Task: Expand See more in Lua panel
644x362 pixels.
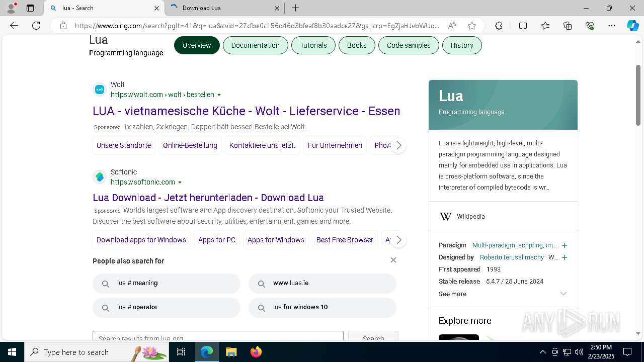Action: click(x=503, y=294)
